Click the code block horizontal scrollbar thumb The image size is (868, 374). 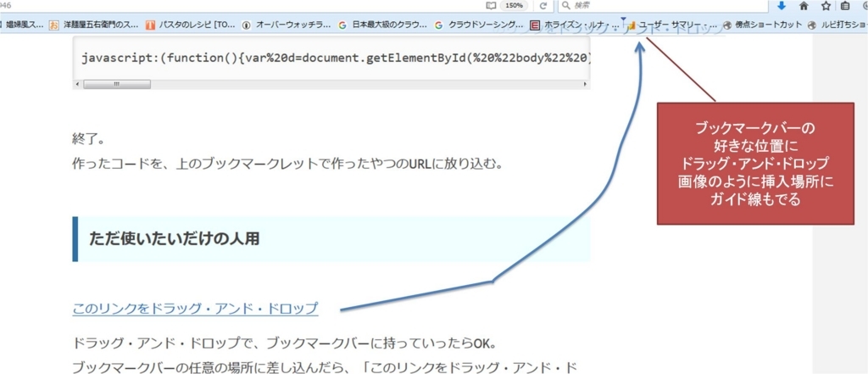(117, 84)
